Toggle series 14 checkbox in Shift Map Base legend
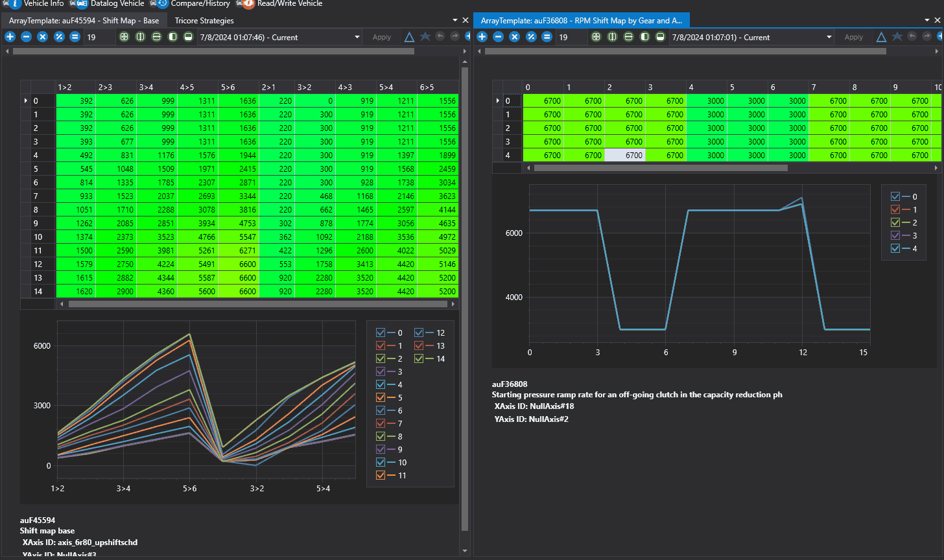This screenshot has width=944, height=560. pyautogui.click(x=419, y=358)
